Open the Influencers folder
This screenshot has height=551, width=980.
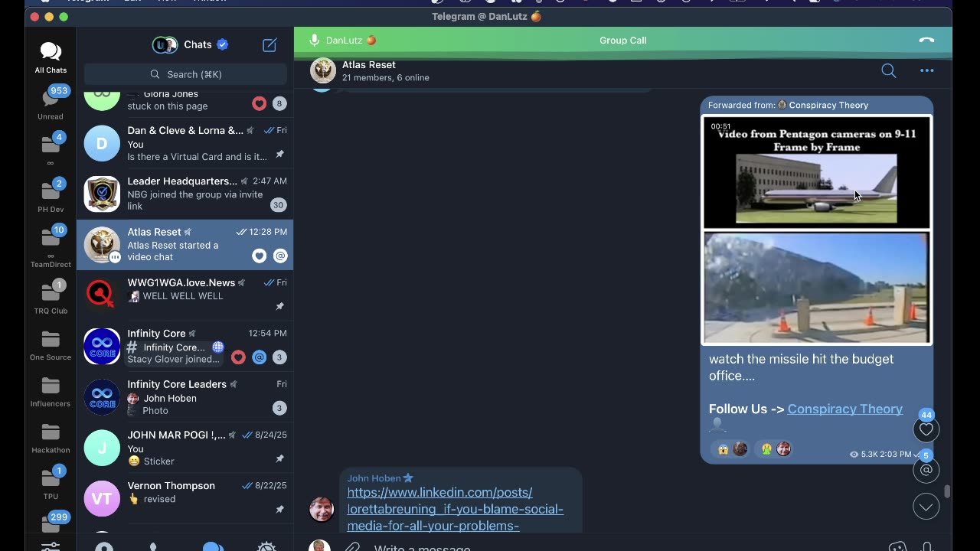point(51,391)
